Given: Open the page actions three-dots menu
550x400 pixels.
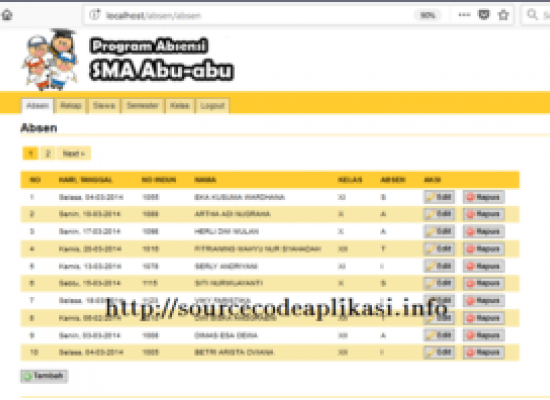Looking at the screenshot, I should tap(464, 15).
